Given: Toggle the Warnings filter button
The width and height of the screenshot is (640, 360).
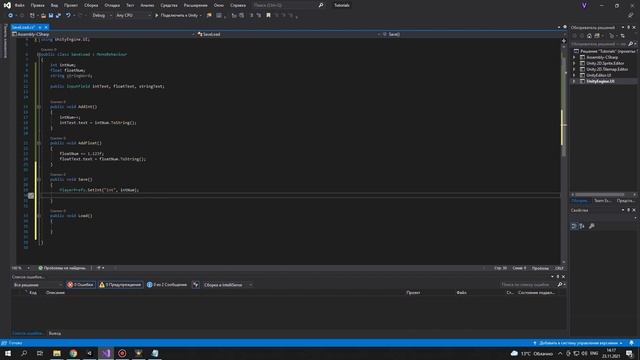Looking at the screenshot, I should point(120,284).
